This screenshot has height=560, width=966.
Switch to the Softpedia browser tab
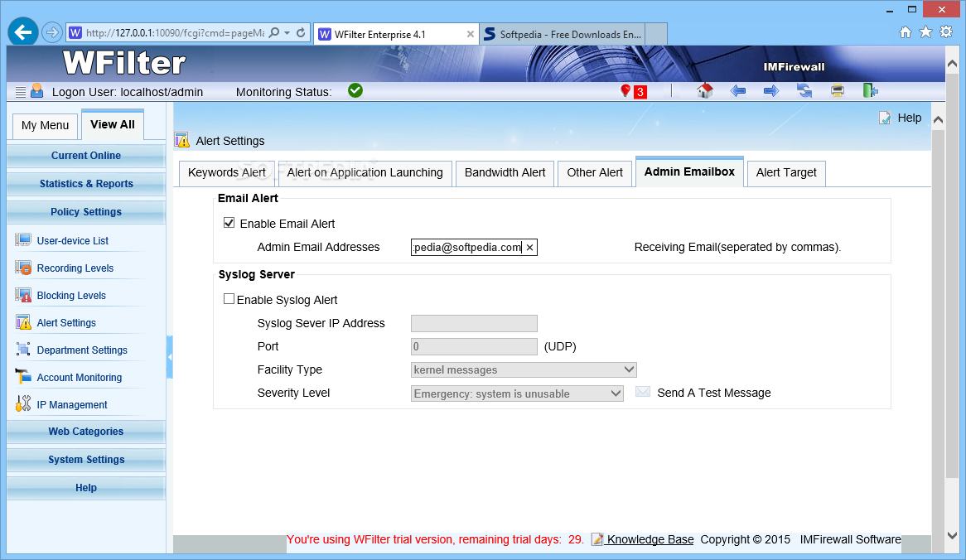(563, 35)
